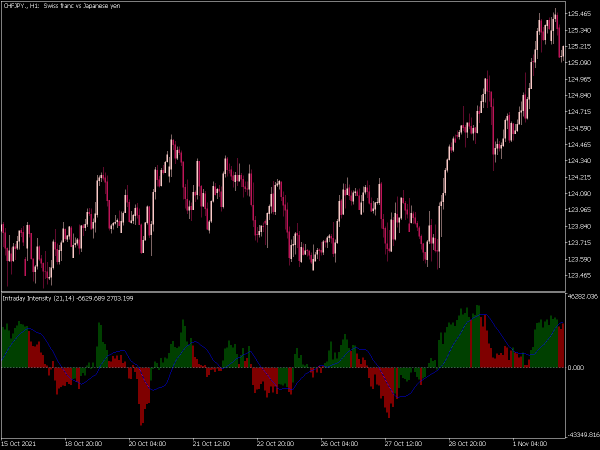This screenshot has height=450, width=600.
Task: Click the divider between price chart and indicator pane
Action: [x=283, y=292]
